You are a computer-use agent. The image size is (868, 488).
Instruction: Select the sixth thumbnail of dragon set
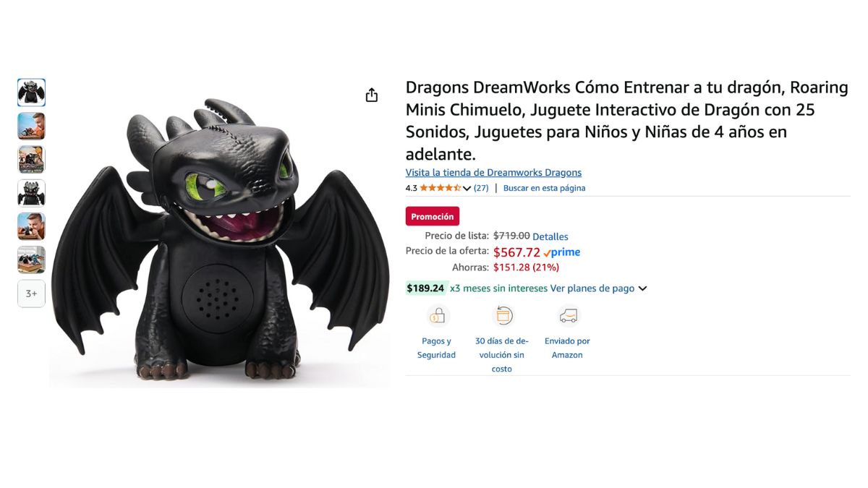tap(31, 260)
